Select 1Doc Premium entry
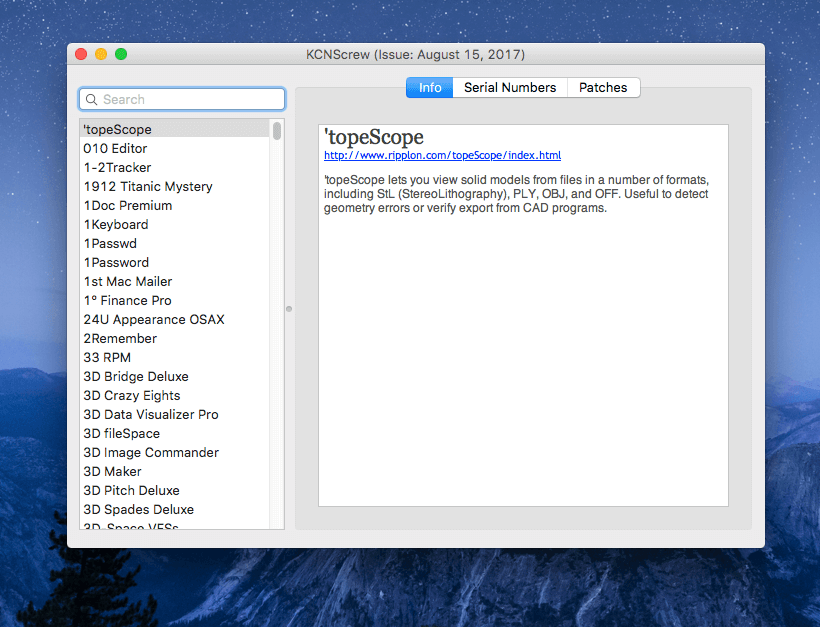 (175, 206)
